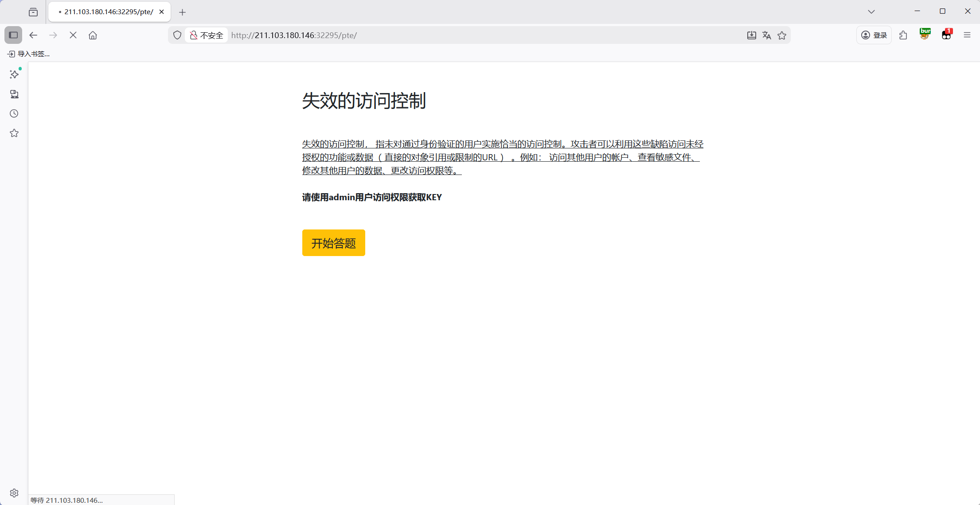Expand the list all tabs dropdown
Screen dimensions: 980x505
pyautogui.click(x=871, y=12)
